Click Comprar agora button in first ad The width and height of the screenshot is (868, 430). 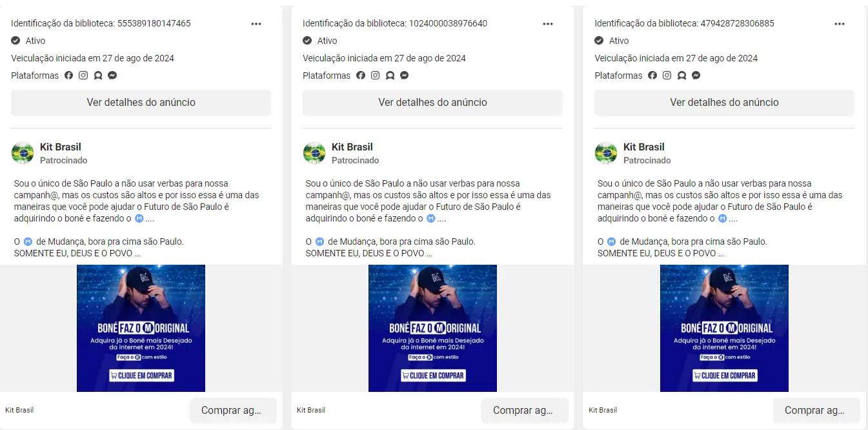233,411
